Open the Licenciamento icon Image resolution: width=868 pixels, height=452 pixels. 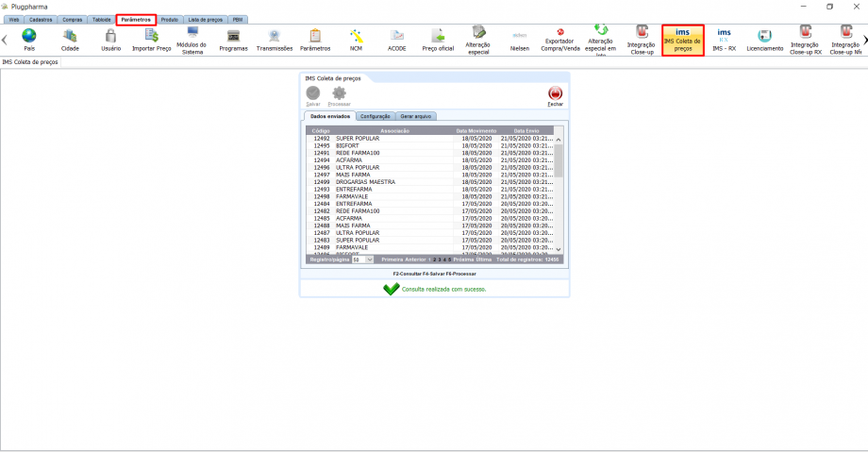[x=764, y=39]
